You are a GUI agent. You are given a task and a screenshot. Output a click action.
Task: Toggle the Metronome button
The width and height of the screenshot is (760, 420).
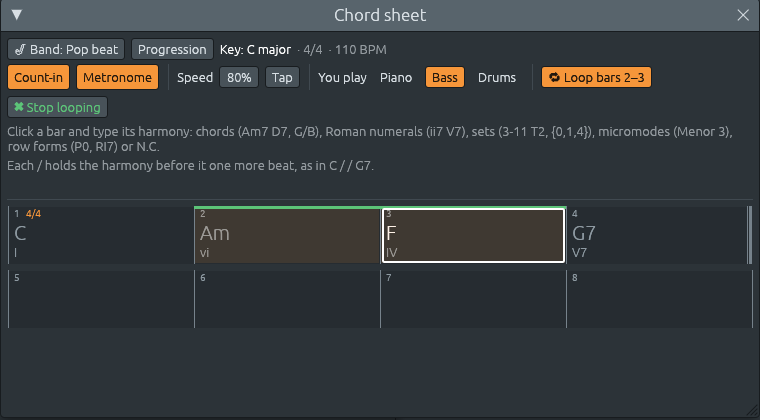click(x=117, y=78)
